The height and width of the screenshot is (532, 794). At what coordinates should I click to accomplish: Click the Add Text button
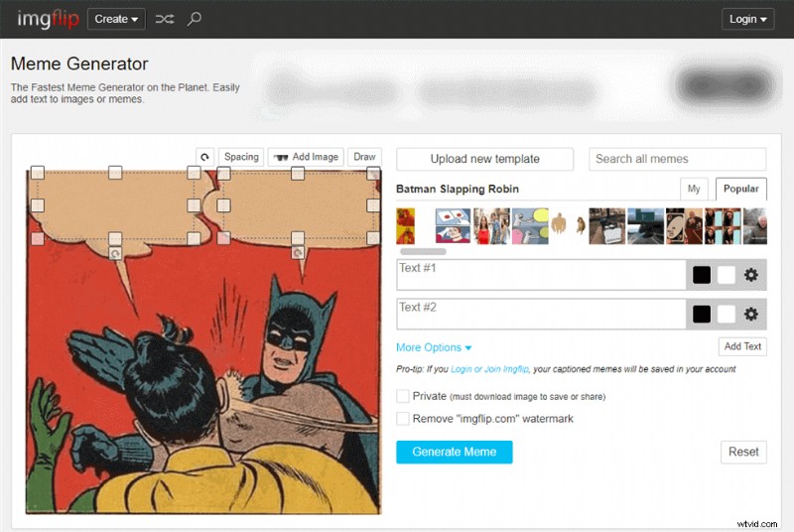[x=742, y=346]
